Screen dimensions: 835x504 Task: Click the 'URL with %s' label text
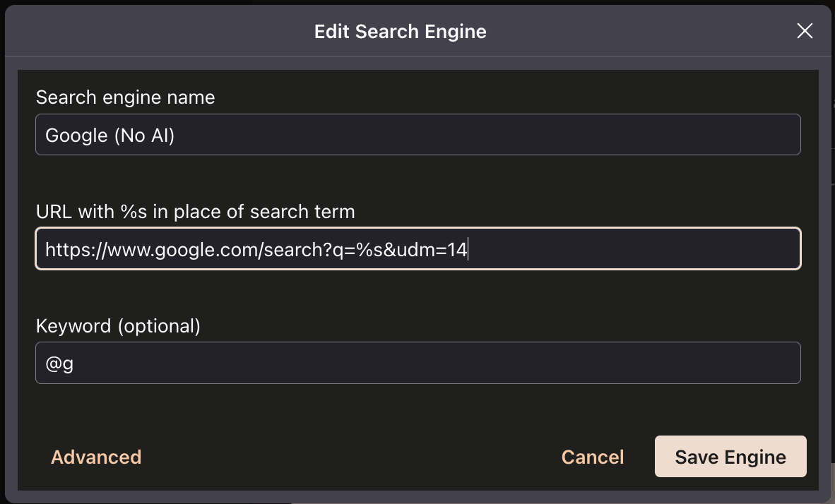coord(195,211)
